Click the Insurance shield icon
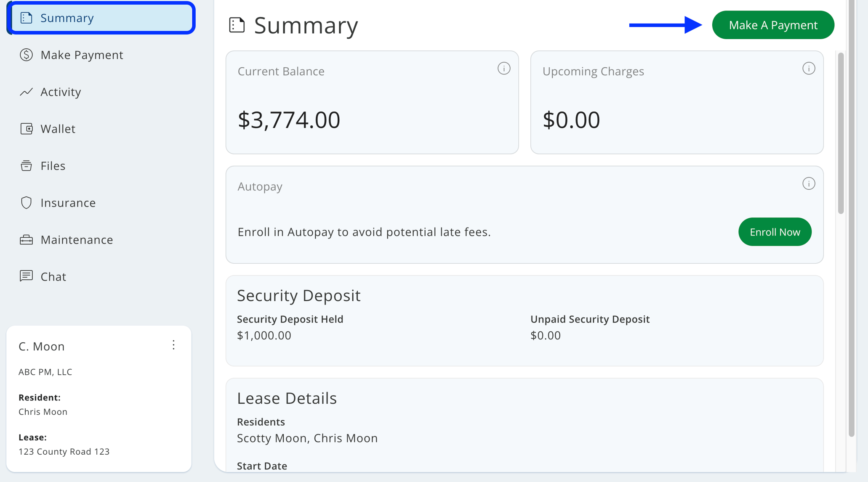Viewport: 868px width, 482px height. pyautogui.click(x=26, y=202)
